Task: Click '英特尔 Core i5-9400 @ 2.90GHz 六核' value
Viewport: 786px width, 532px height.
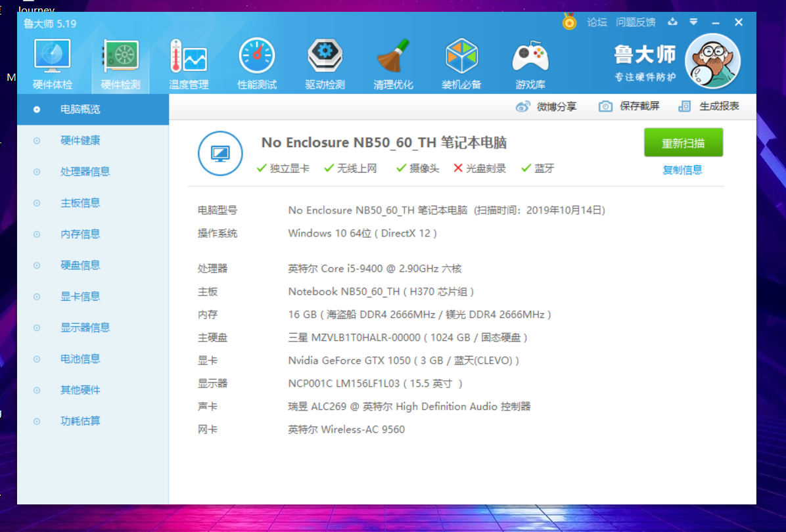Action: point(375,269)
